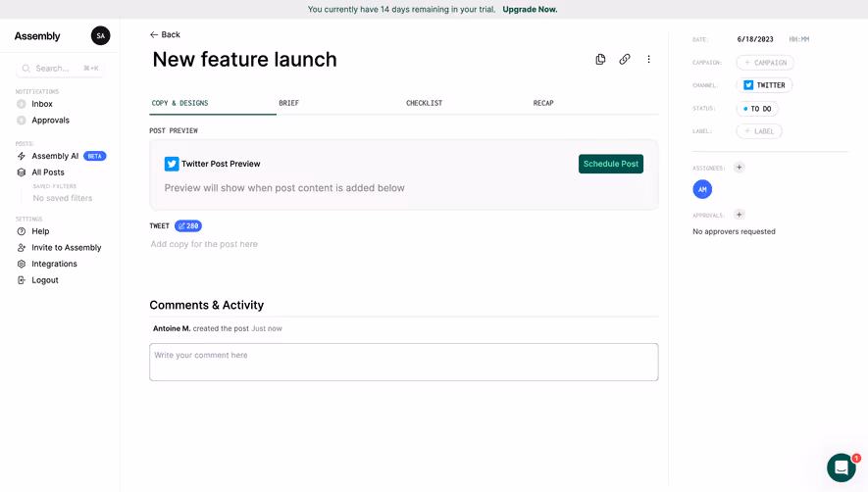Switch to the Checklist tab
The image size is (868, 492).
[424, 103]
